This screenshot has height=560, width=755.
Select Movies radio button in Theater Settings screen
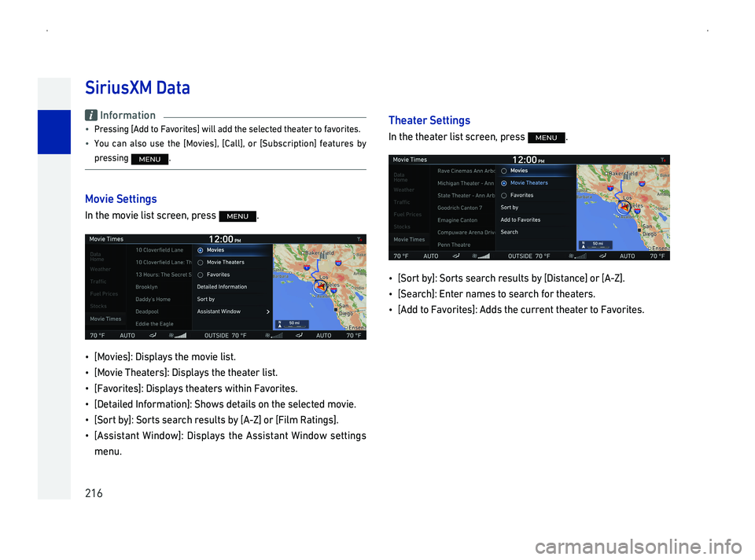pos(503,171)
